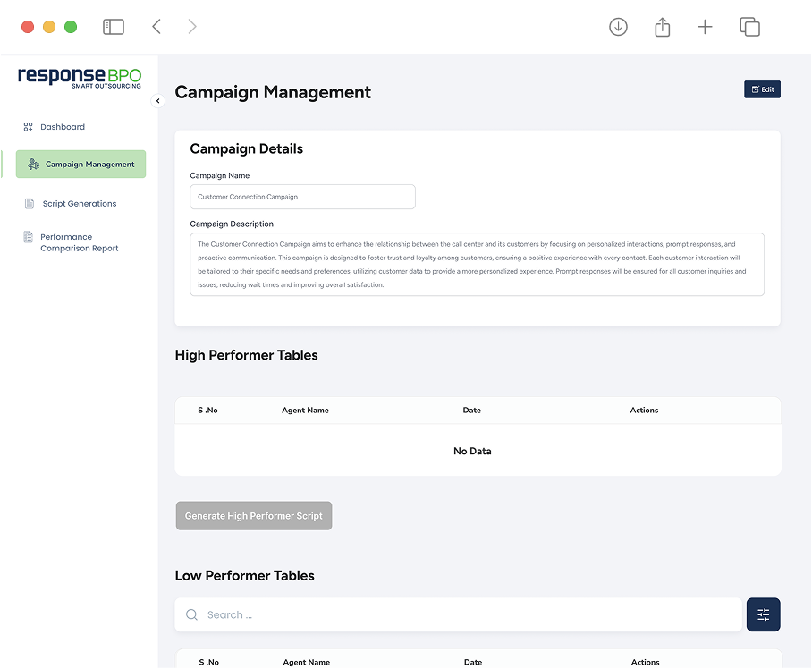Show tab overview in browser toolbar
The width and height of the screenshot is (812, 669).
749,27
